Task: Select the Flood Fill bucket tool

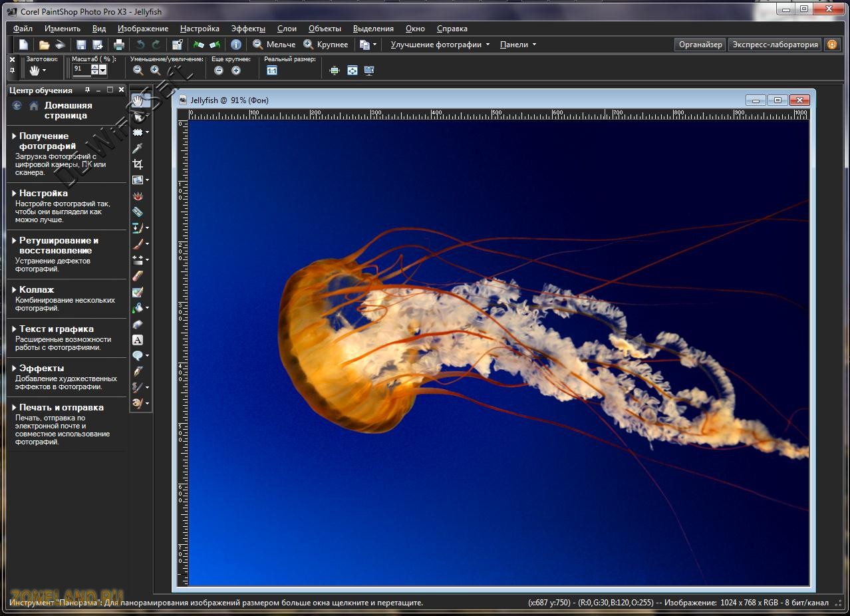Action: [x=138, y=308]
